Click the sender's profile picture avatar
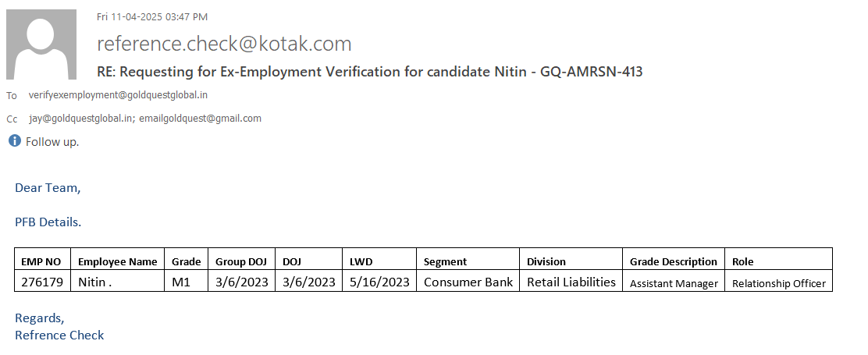This screenshot has width=868, height=355. (x=41, y=44)
